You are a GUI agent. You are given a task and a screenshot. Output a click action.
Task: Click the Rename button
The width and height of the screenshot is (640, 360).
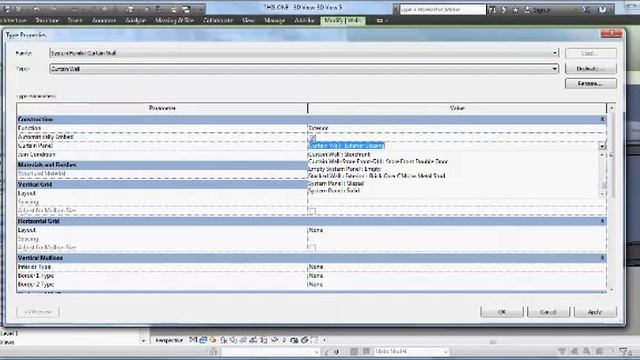point(591,84)
